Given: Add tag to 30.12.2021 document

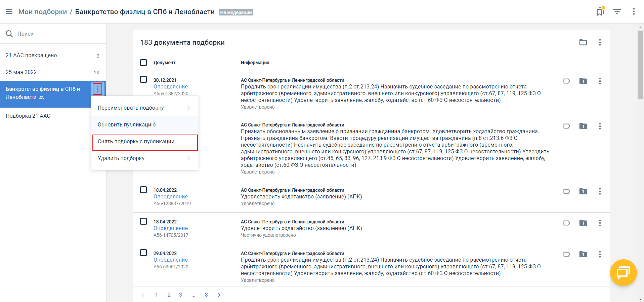Looking at the screenshot, I should (x=567, y=81).
